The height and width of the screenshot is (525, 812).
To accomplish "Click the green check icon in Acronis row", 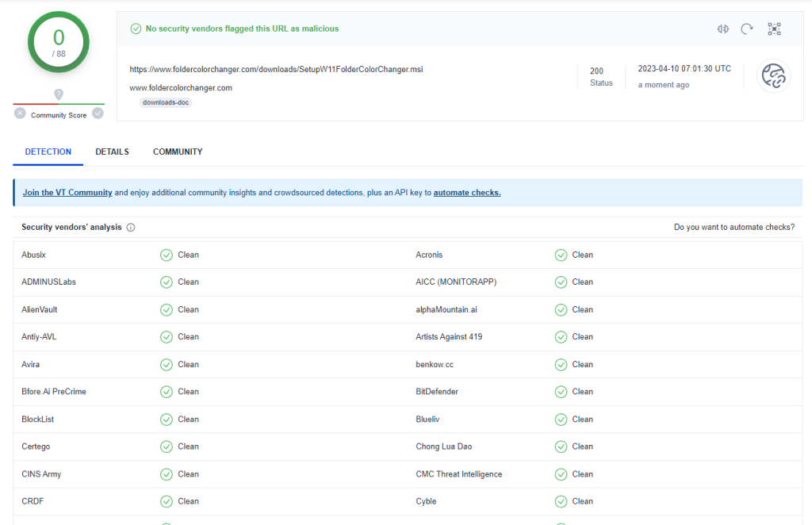I will tap(561, 255).
